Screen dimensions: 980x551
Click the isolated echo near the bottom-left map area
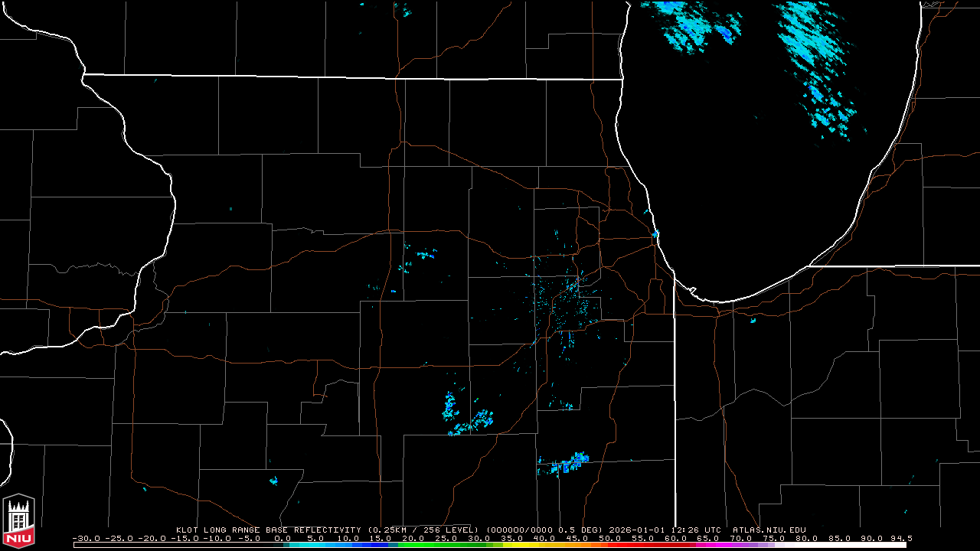[273, 481]
